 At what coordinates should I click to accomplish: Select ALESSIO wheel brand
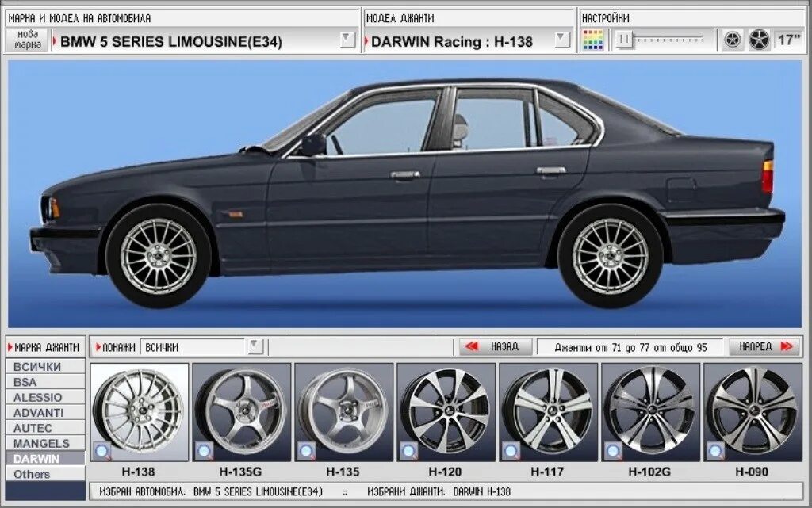(45, 397)
